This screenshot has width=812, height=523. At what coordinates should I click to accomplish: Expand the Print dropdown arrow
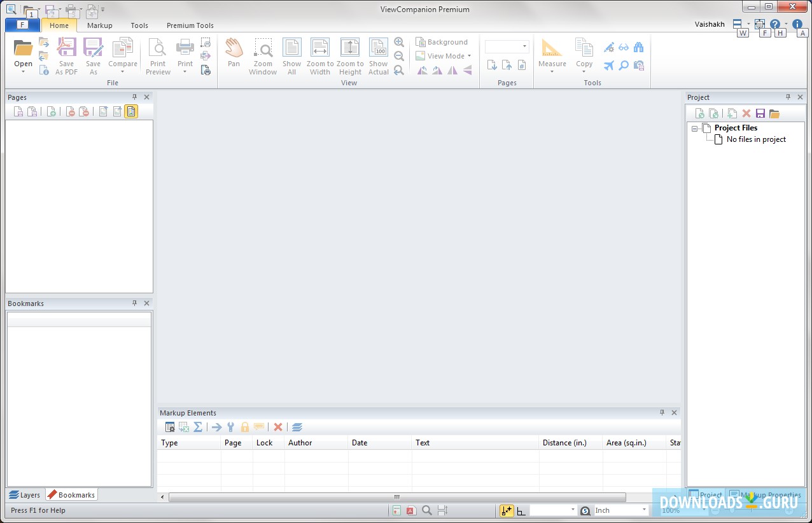point(185,71)
